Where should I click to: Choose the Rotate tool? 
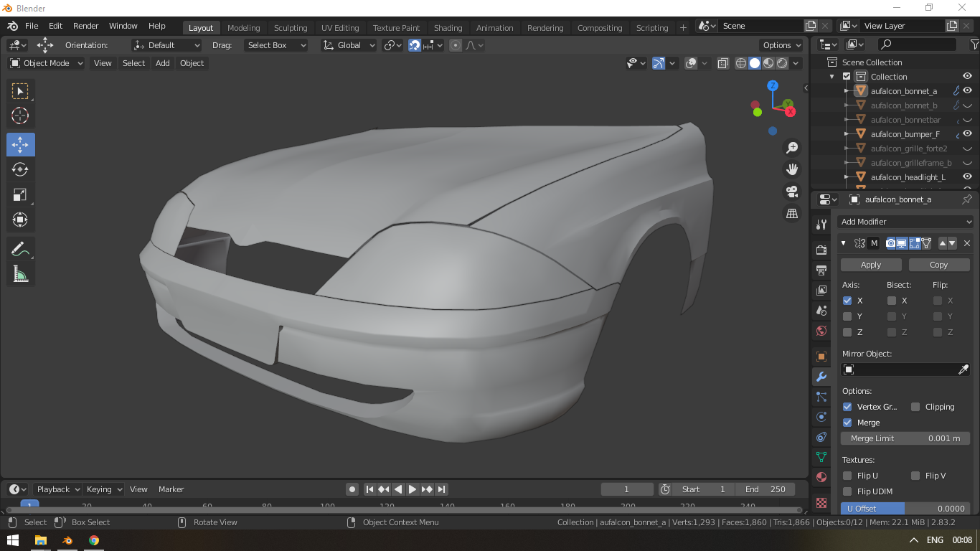pos(20,169)
